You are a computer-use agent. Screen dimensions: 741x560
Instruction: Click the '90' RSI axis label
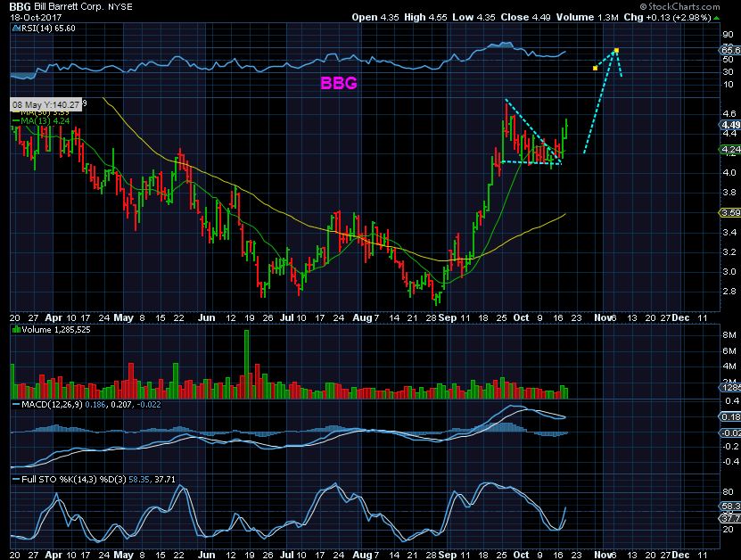click(x=728, y=35)
